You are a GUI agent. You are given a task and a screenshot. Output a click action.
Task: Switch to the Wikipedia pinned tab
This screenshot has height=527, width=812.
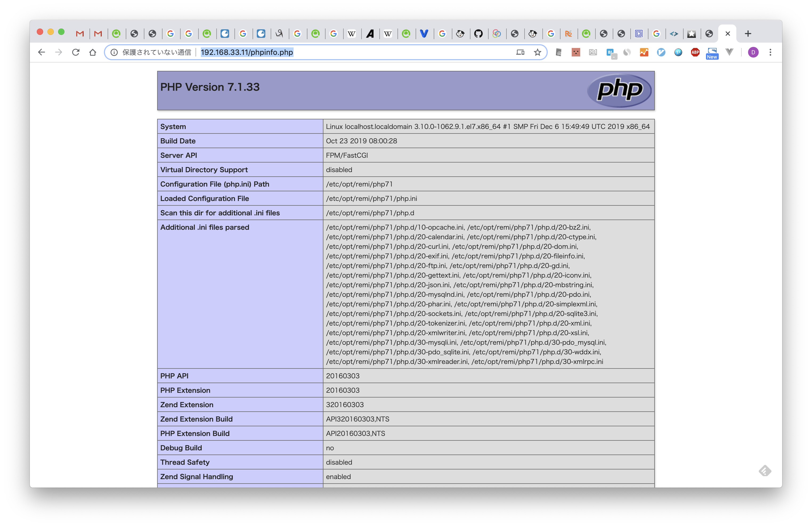click(352, 33)
